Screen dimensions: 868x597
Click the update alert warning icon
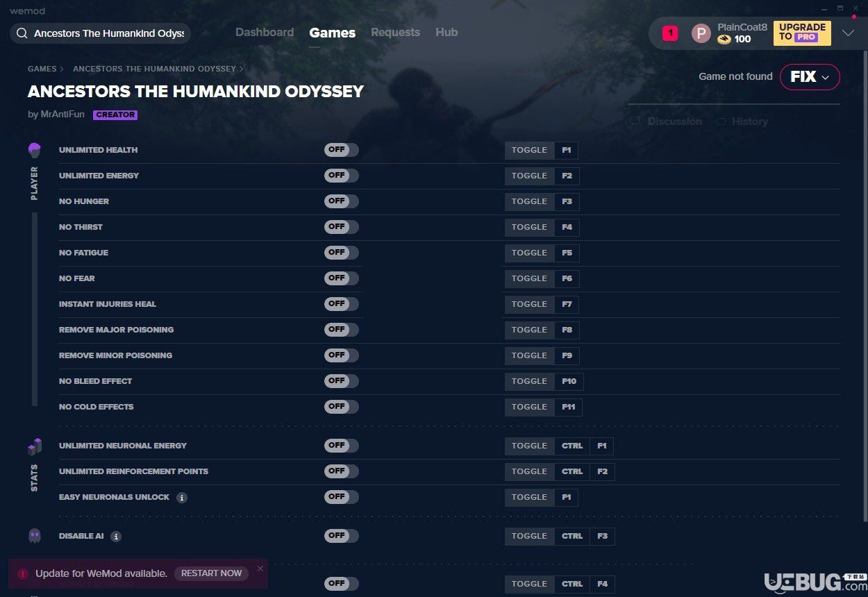[x=23, y=574]
